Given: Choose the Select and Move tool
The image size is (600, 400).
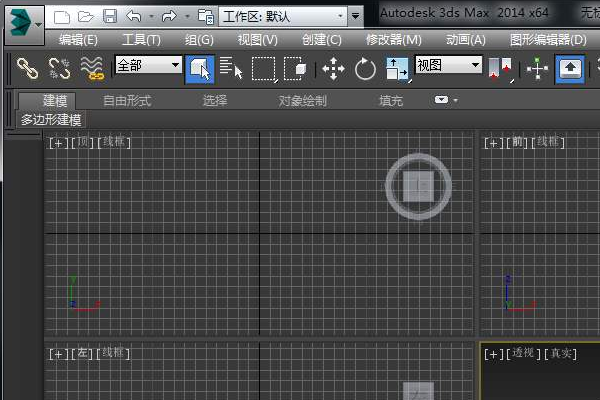Looking at the screenshot, I should tap(333, 68).
